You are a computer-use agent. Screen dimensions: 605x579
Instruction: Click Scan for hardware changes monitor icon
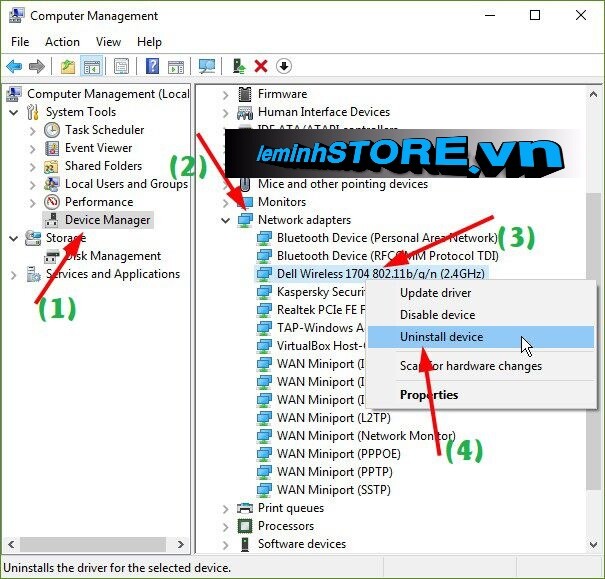click(207, 66)
